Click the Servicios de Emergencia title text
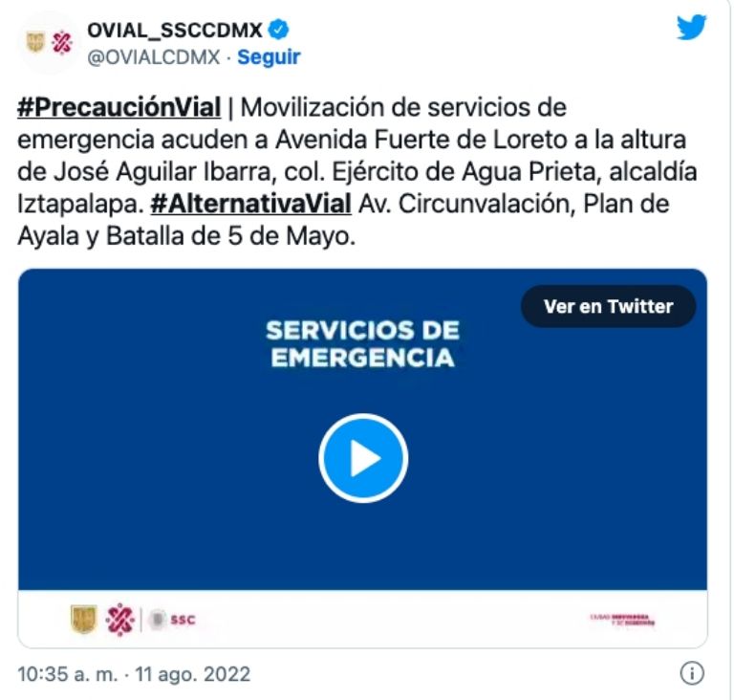This screenshot has height=700, width=734. (x=363, y=344)
